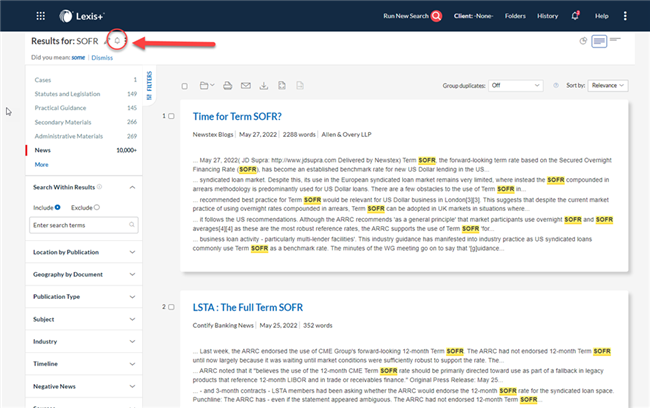Email the selected results
Screen dimensions: 650x408
point(246,86)
